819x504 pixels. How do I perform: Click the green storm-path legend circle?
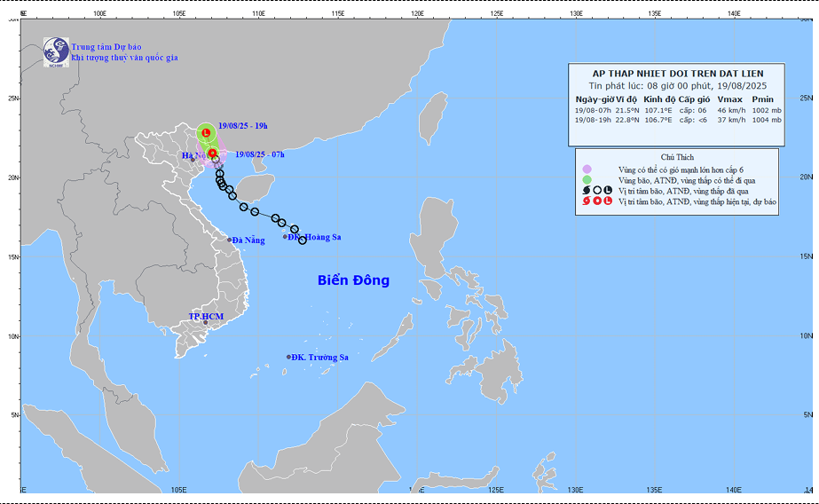[587, 180]
